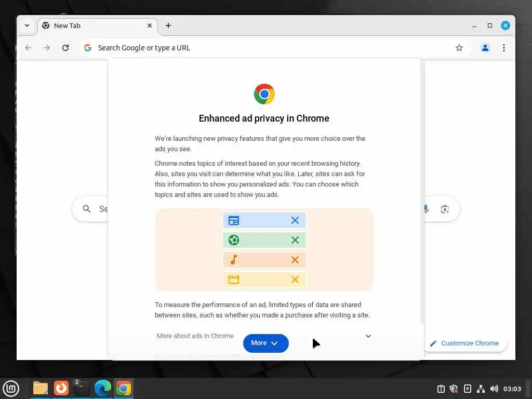Click the forward navigation arrow
This screenshot has width=532, height=399.
coord(46,48)
